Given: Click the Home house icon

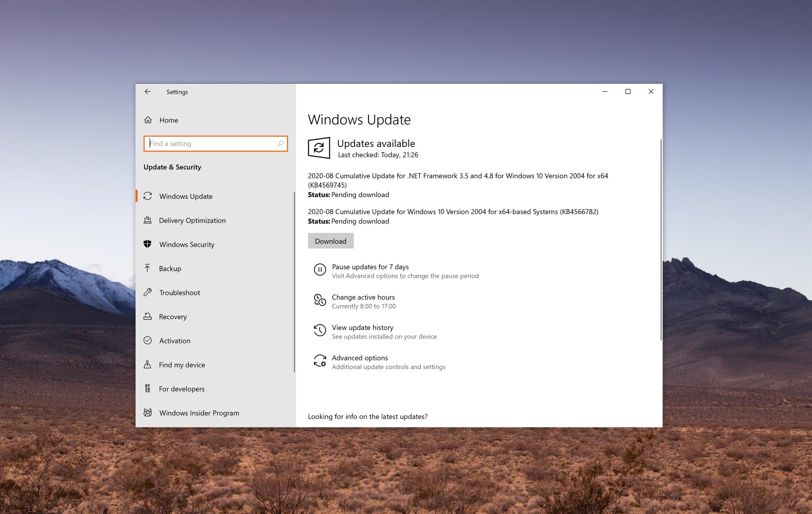Looking at the screenshot, I should click(x=148, y=120).
